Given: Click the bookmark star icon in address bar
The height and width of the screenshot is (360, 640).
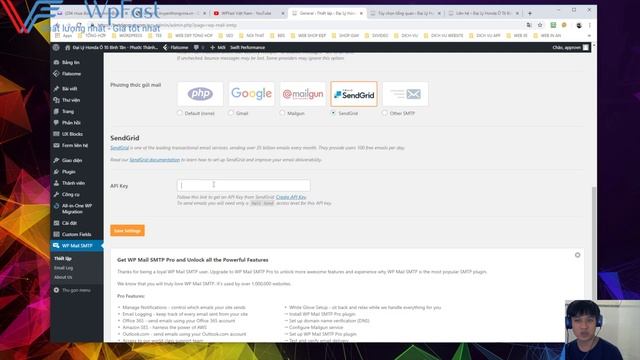Looking at the screenshot, I should coord(540,25).
